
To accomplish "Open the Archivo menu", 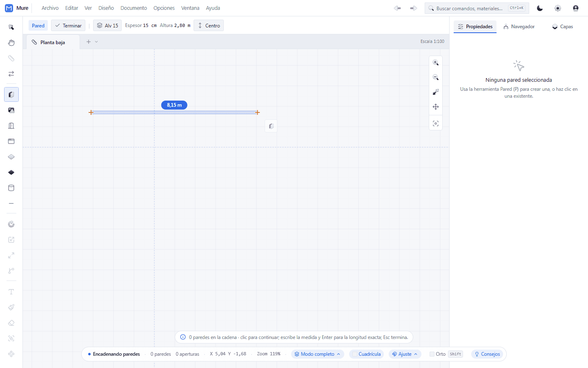I will click(x=50, y=8).
